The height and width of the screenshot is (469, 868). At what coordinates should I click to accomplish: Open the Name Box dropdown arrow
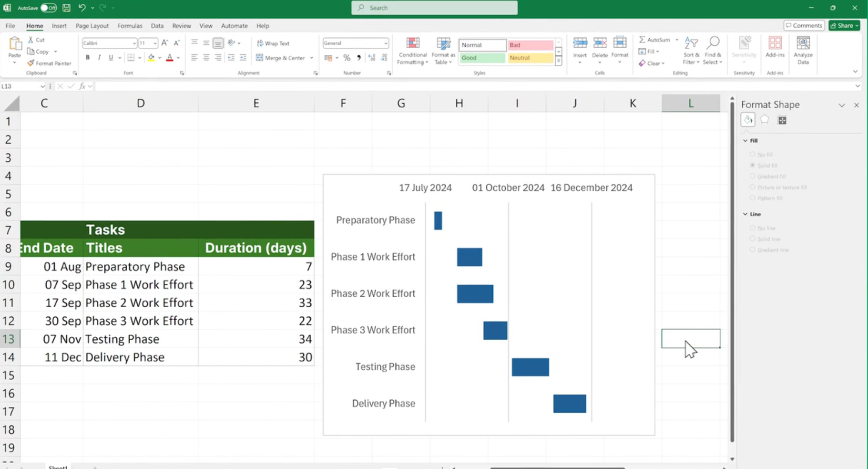42,86
